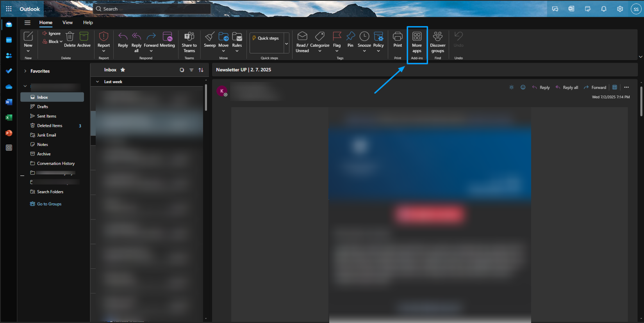Click the message list vertical scrollbar
Screen dimensions: 644x323
tap(205, 98)
